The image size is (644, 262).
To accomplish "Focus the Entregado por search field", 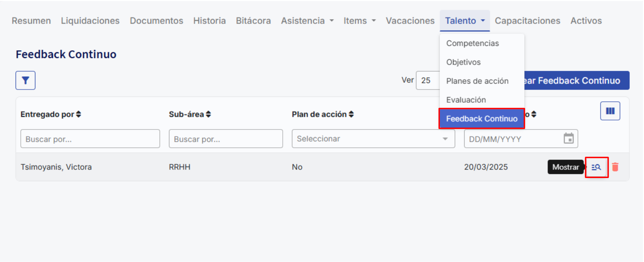I will coord(90,139).
